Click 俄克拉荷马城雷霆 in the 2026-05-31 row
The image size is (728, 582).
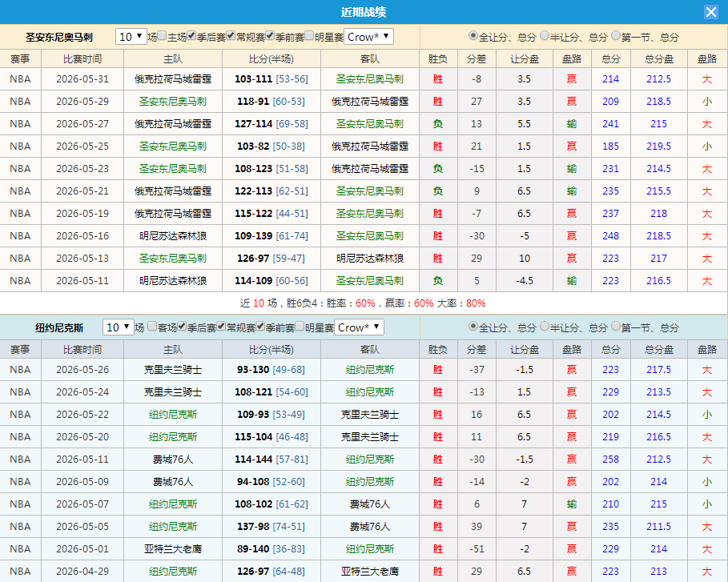pyautogui.click(x=173, y=79)
